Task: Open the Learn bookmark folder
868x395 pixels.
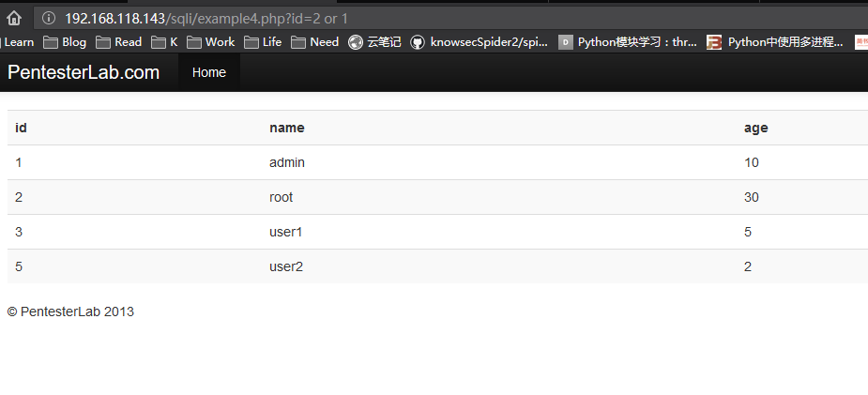Action: click(x=17, y=42)
